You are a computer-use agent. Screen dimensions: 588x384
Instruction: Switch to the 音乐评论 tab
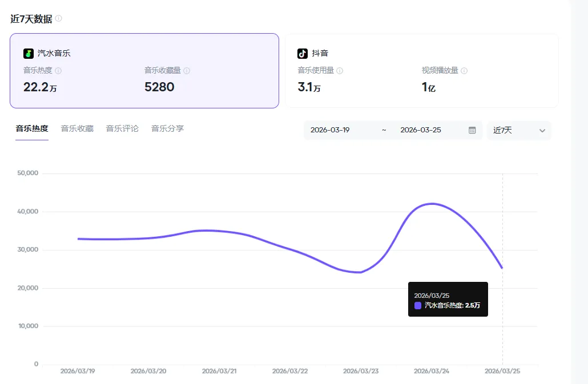coord(122,128)
